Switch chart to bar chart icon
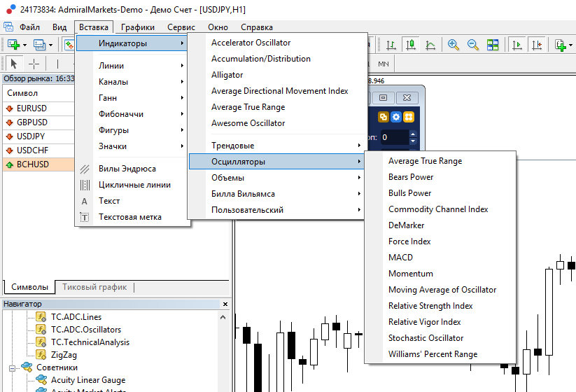Viewport: 576px width, 392px height. point(391,45)
